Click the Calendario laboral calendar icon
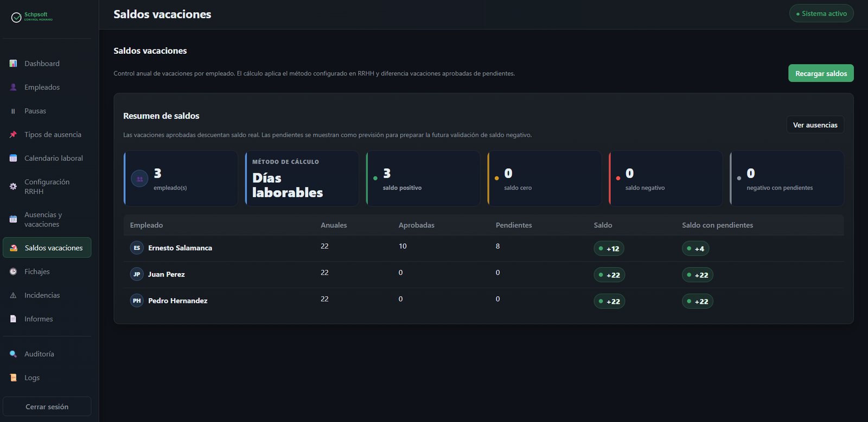 tap(13, 158)
